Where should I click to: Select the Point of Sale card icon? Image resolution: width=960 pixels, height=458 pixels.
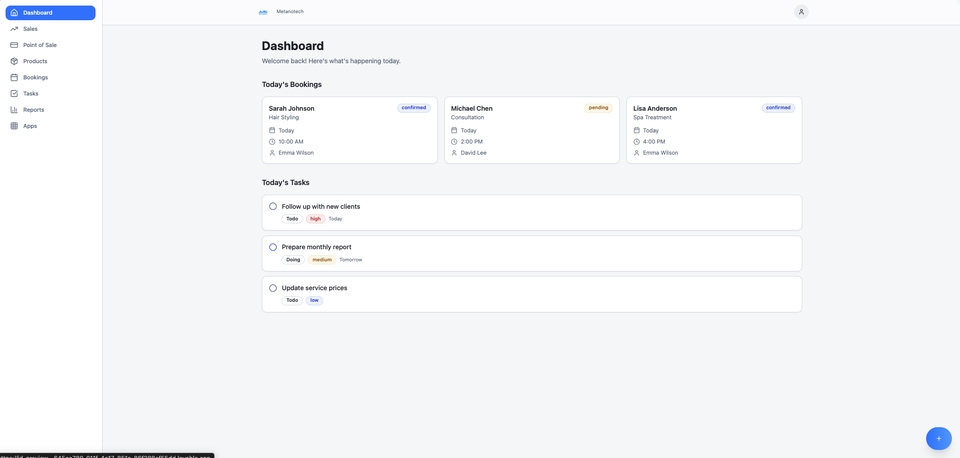14,45
